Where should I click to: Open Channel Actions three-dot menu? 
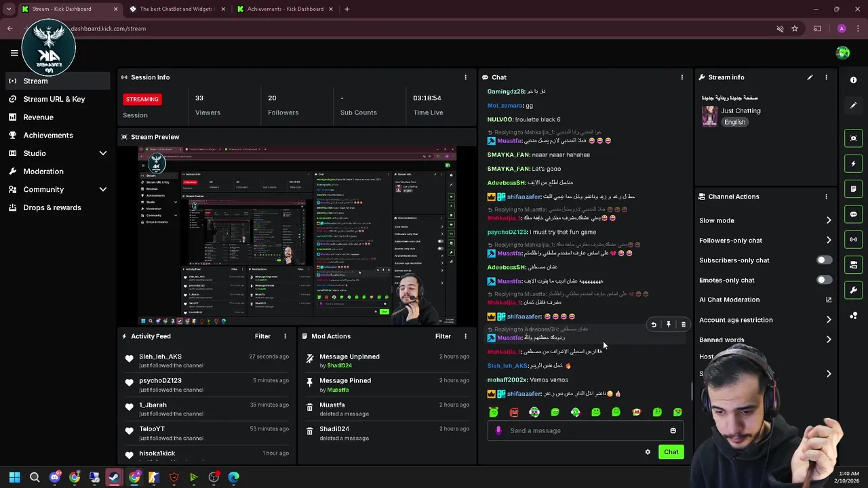pyautogui.click(x=826, y=197)
